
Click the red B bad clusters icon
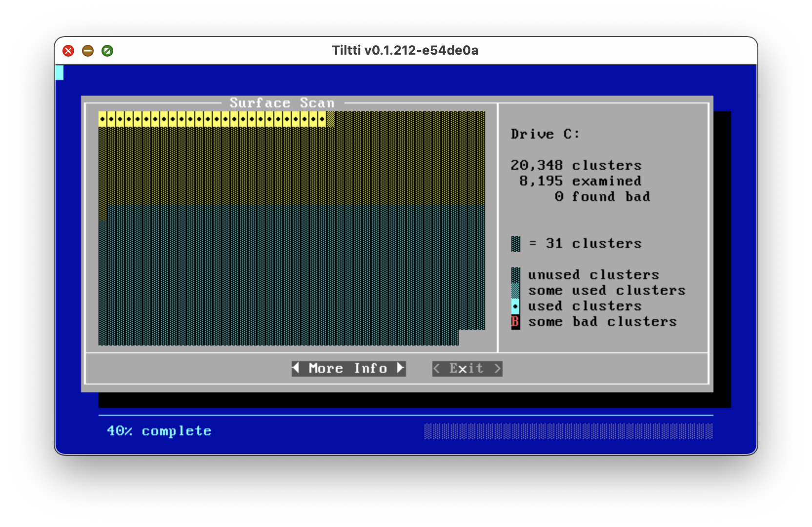[515, 322]
